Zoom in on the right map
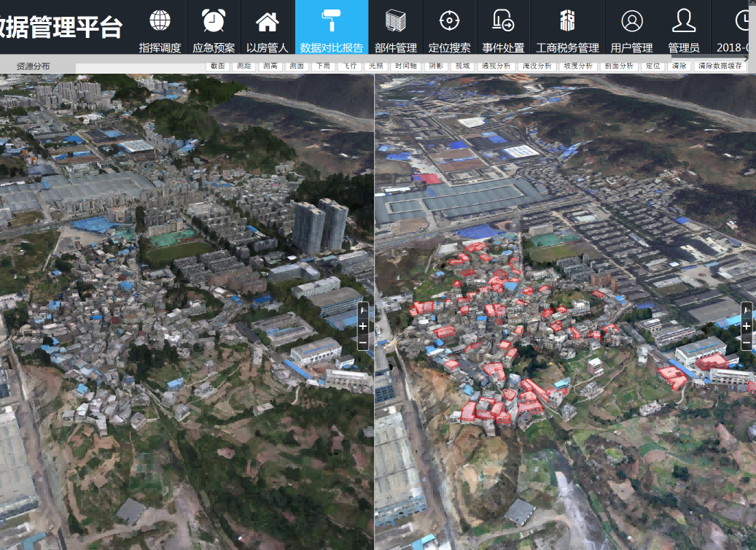 tap(747, 327)
